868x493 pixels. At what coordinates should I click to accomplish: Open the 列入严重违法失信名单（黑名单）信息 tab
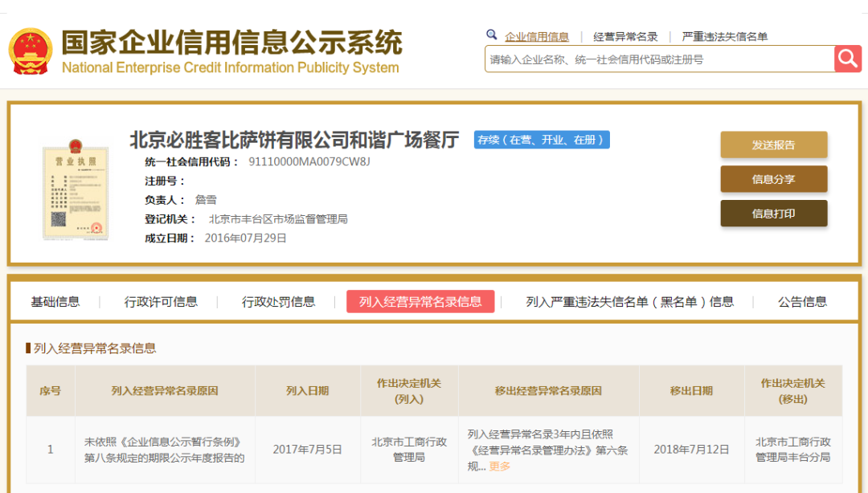[x=629, y=302]
